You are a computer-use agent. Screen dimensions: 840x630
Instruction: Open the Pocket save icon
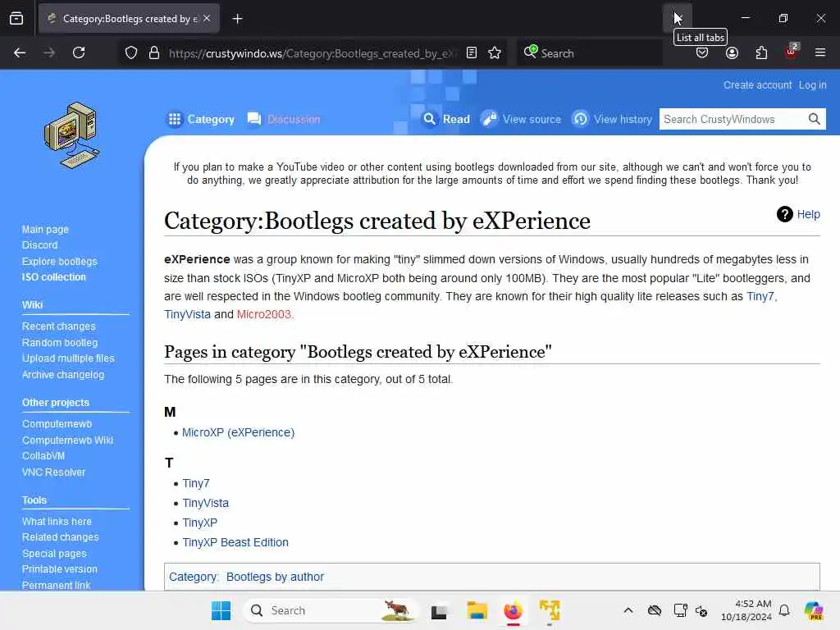click(702, 53)
